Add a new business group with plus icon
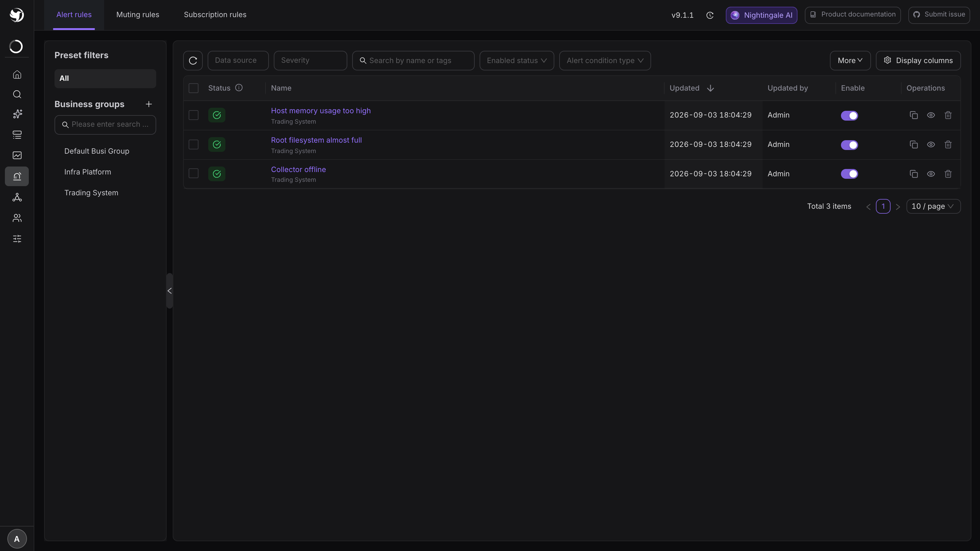The width and height of the screenshot is (980, 551). click(x=149, y=104)
